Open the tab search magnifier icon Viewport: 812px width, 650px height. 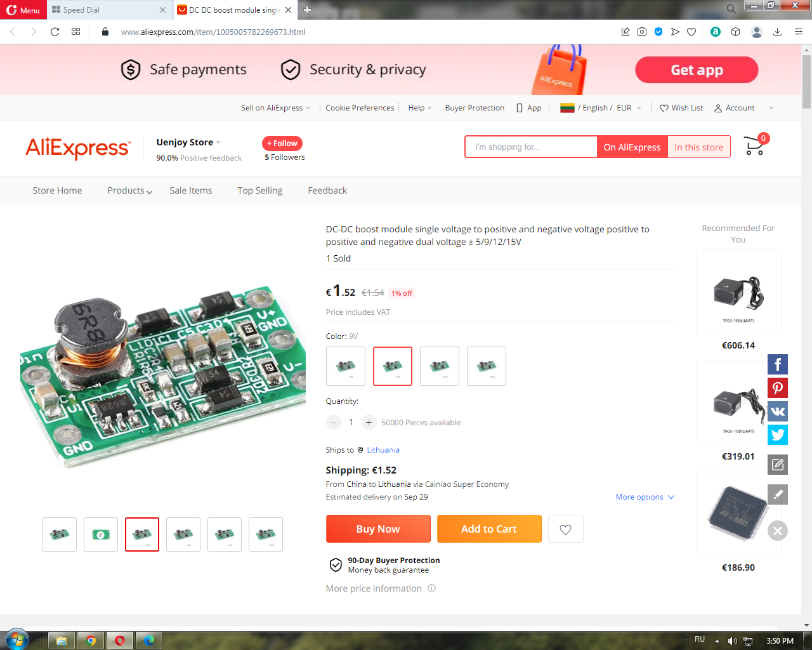[731, 9]
